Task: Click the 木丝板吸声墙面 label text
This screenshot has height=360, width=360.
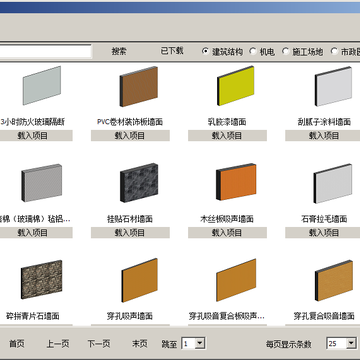Action: (227, 219)
